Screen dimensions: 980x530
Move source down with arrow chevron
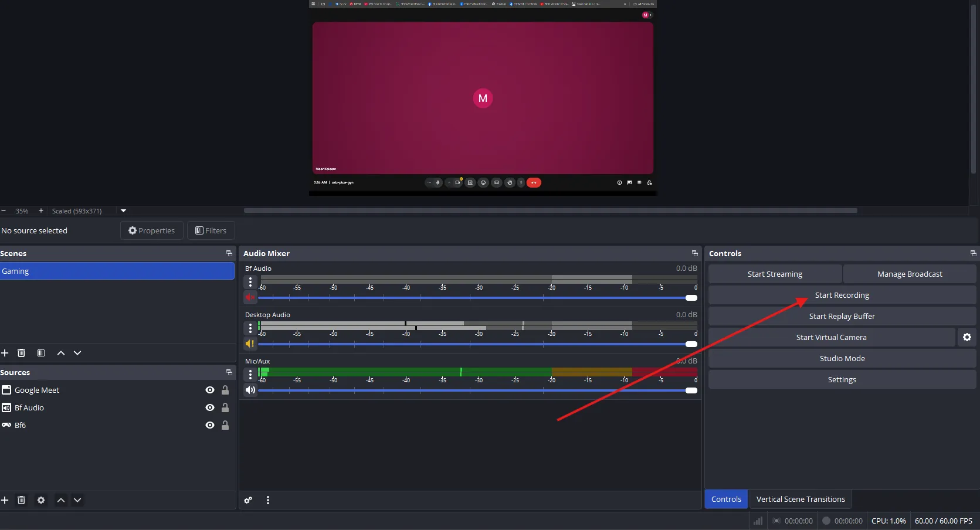(77, 500)
